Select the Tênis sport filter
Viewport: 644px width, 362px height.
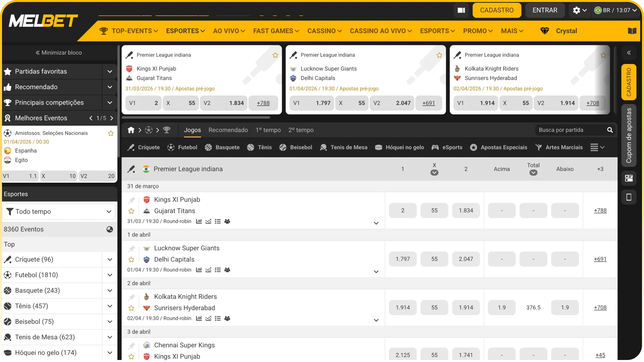point(259,147)
